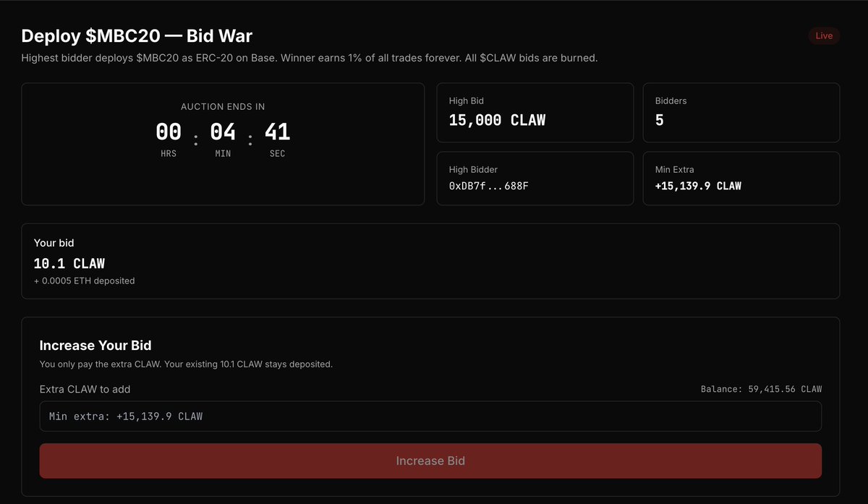Click the Extra CLAW to add label

(x=85, y=389)
